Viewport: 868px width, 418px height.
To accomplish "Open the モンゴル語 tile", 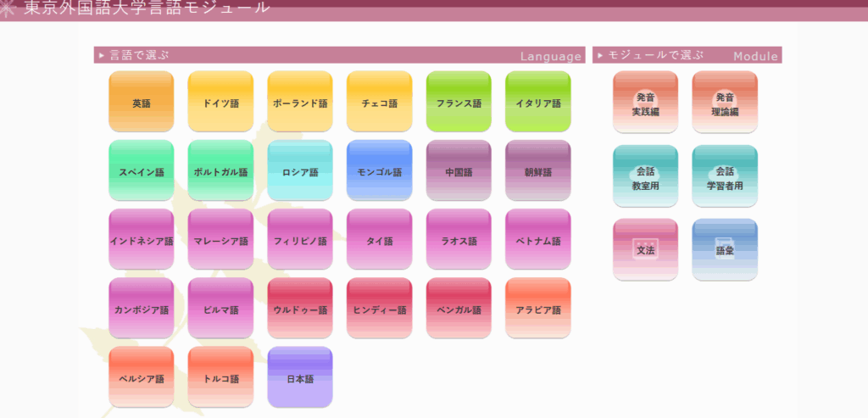I will [x=379, y=170].
